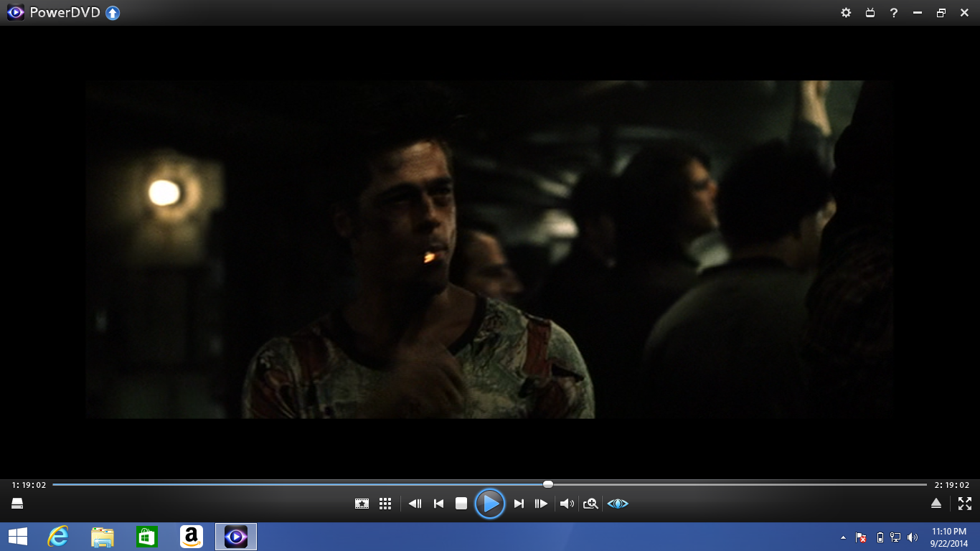This screenshot has width=980, height=551.
Task: Open Amazon app from taskbar
Action: tap(192, 537)
